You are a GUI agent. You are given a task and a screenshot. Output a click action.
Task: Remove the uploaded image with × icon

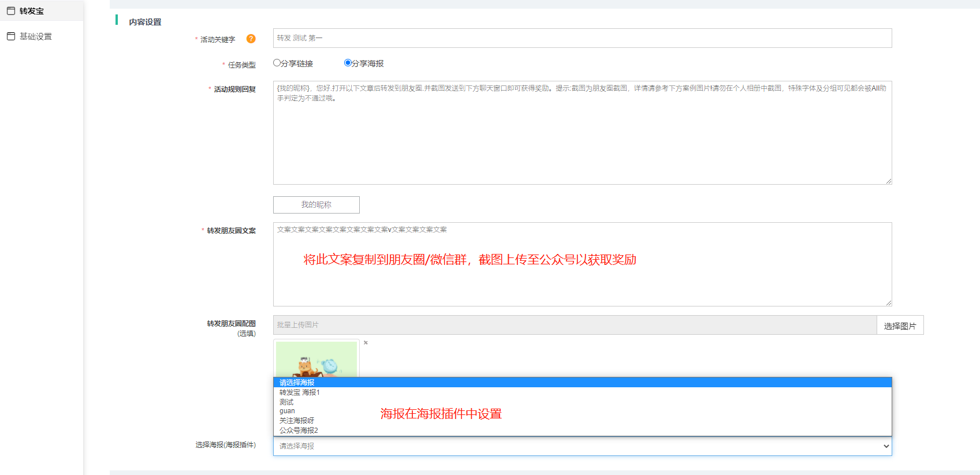tap(366, 343)
